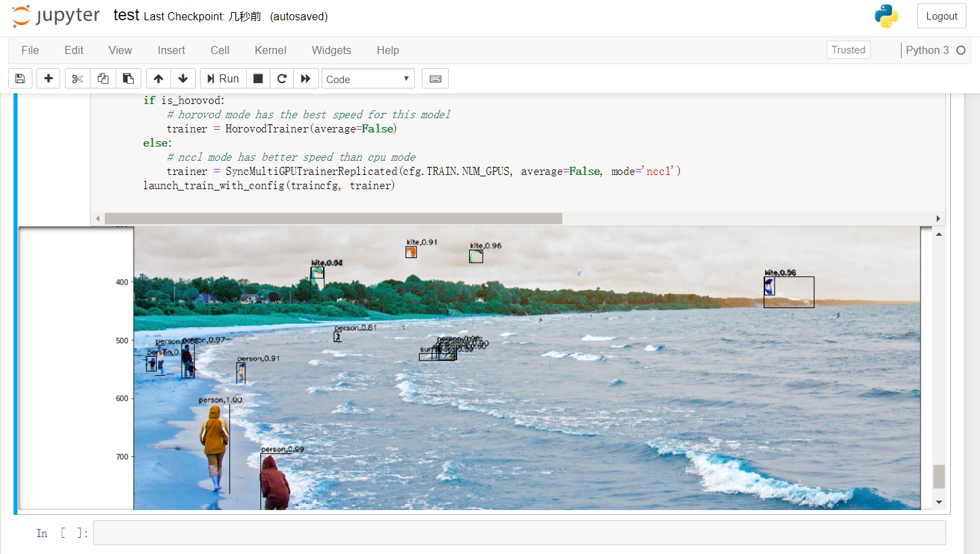Click the 'person,0.91' detection label
The width and height of the screenshot is (980, 554).
258,358
